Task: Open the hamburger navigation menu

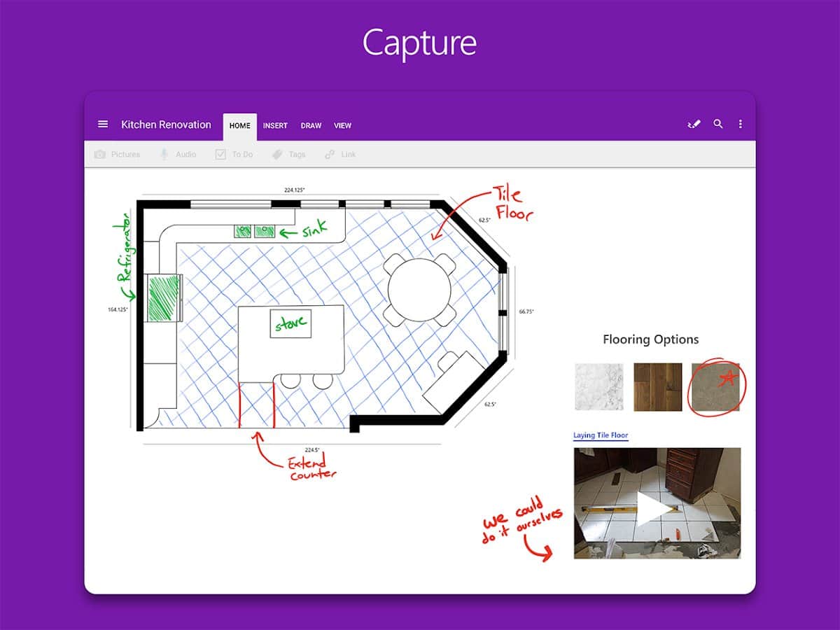Action: (103, 125)
